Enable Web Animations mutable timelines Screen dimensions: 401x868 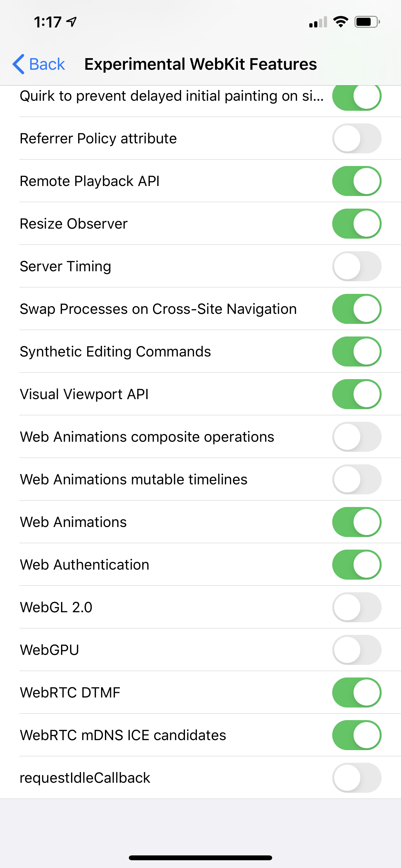tap(356, 480)
